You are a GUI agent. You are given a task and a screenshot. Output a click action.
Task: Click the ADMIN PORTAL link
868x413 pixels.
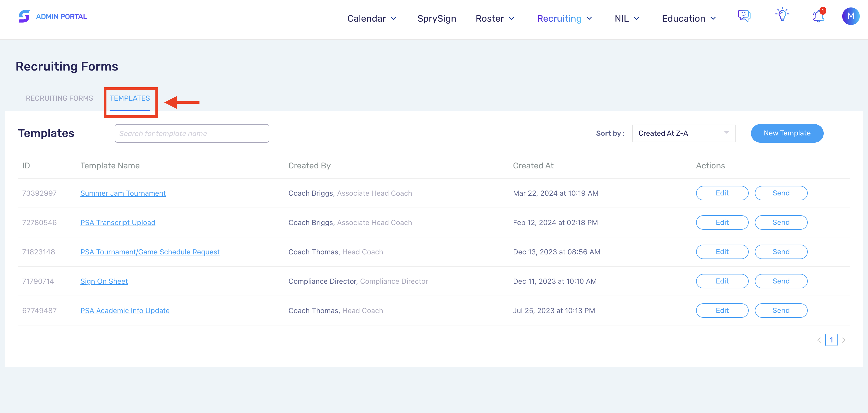point(61,16)
